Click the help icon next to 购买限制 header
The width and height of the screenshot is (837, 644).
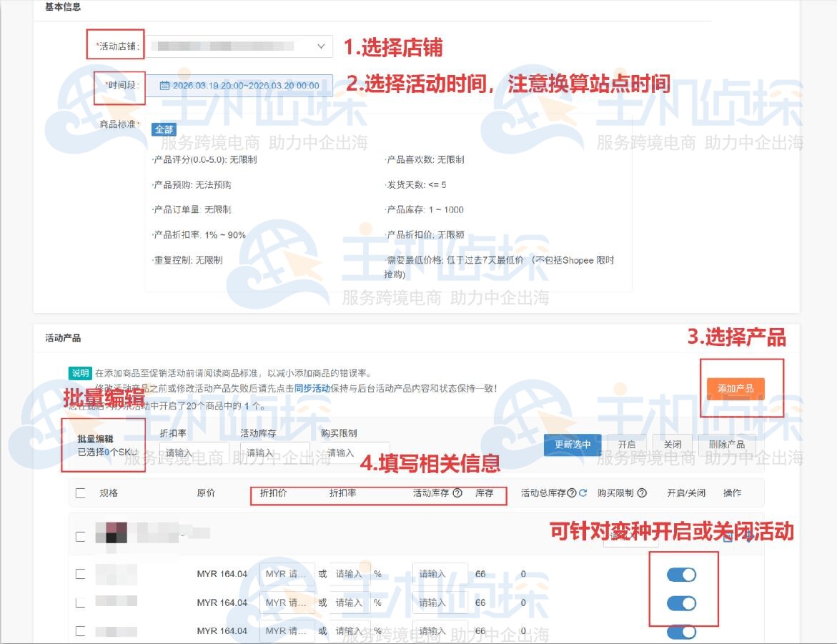(x=641, y=492)
